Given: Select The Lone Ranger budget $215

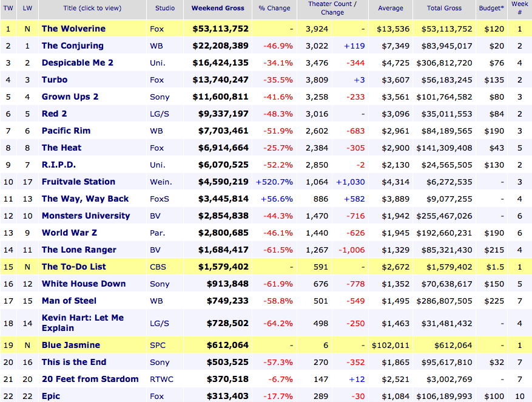Looking at the screenshot, I should click(494, 250).
